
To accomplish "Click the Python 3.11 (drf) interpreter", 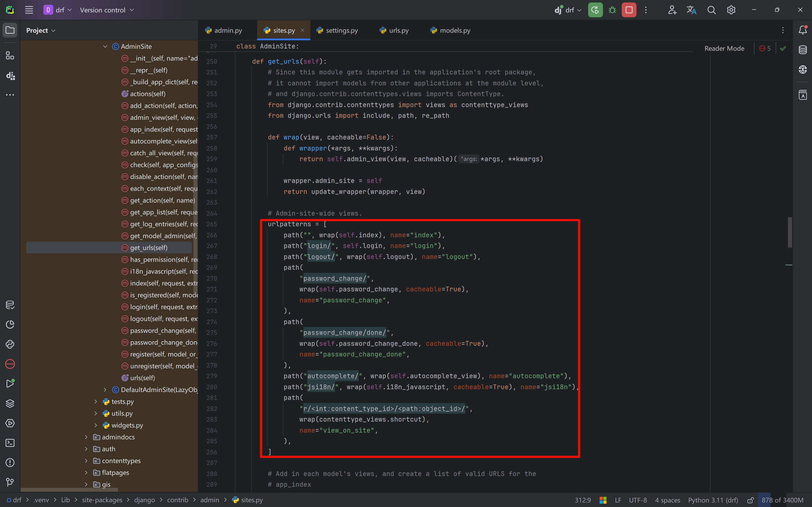I will pyautogui.click(x=713, y=500).
